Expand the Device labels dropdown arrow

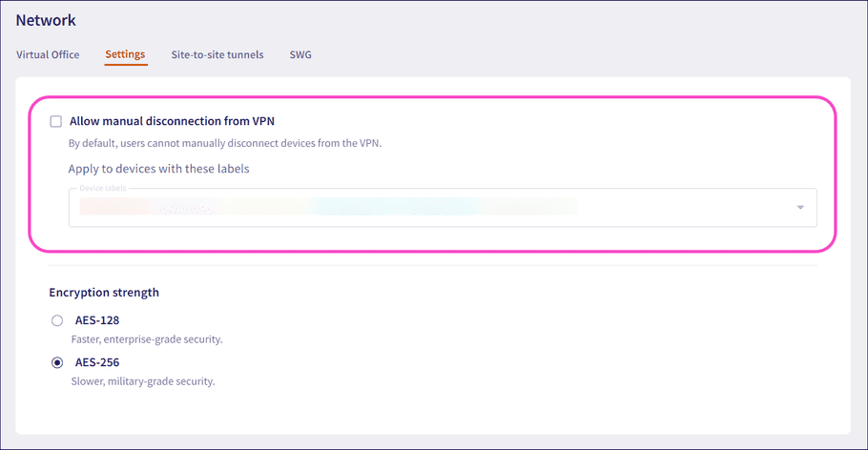800,208
